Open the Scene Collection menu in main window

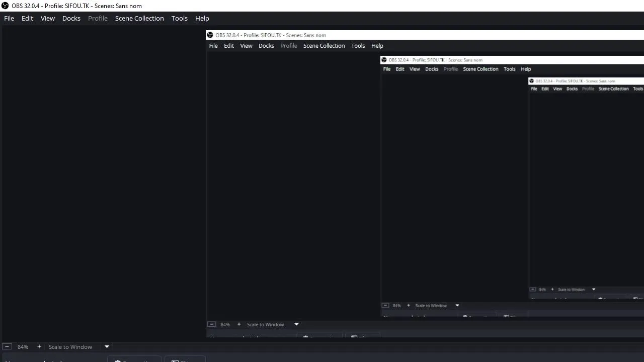[x=139, y=18]
